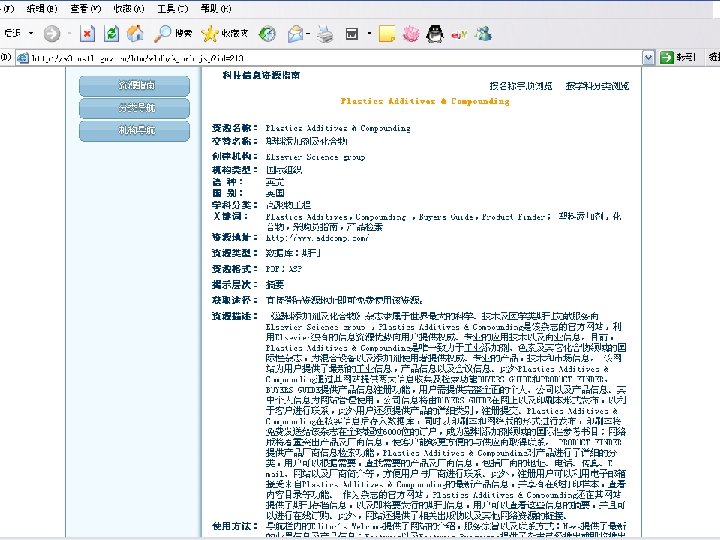Open Search with the magnifier icon

pos(162,34)
